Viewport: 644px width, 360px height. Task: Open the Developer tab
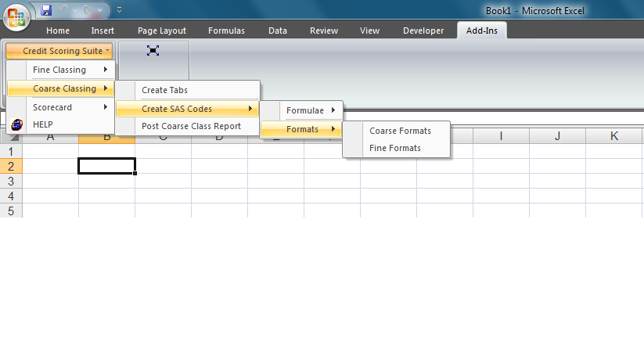point(423,31)
